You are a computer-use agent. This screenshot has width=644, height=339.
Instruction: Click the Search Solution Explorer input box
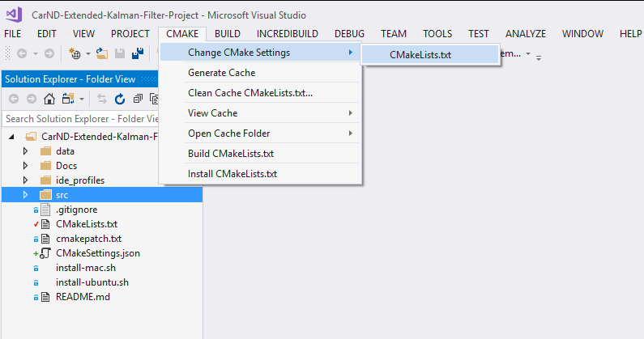click(80, 119)
